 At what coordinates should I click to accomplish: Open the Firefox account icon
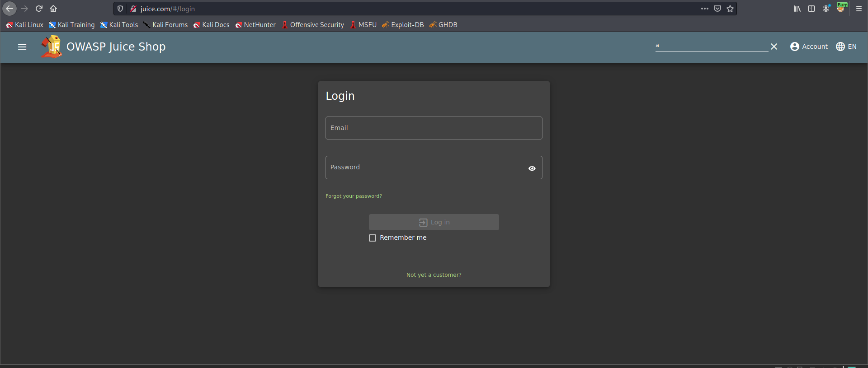click(x=826, y=9)
